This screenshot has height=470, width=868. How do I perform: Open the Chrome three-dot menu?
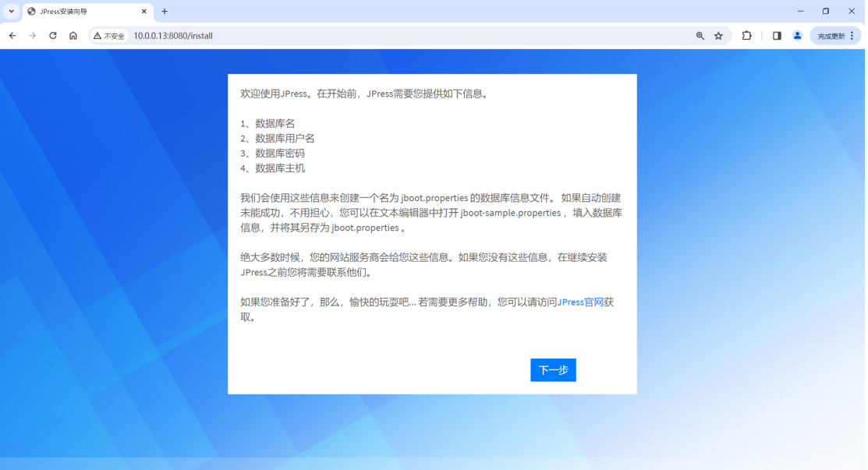point(852,36)
